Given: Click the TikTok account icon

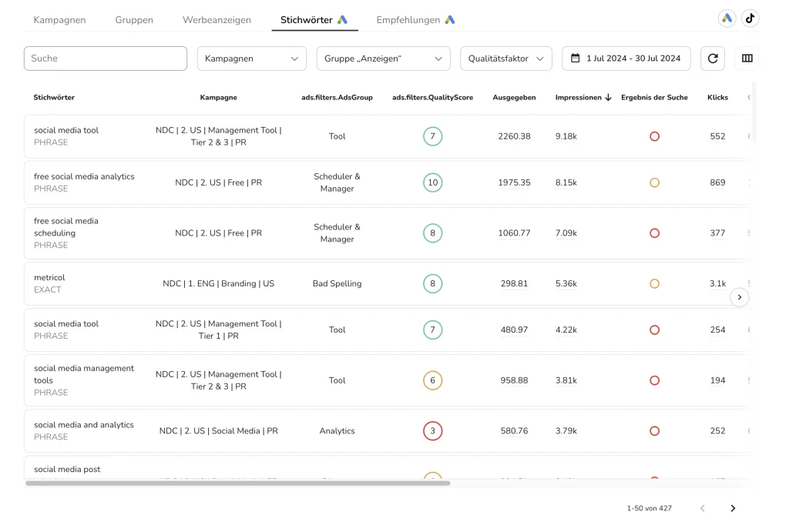Looking at the screenshot, I should point(750,19).
